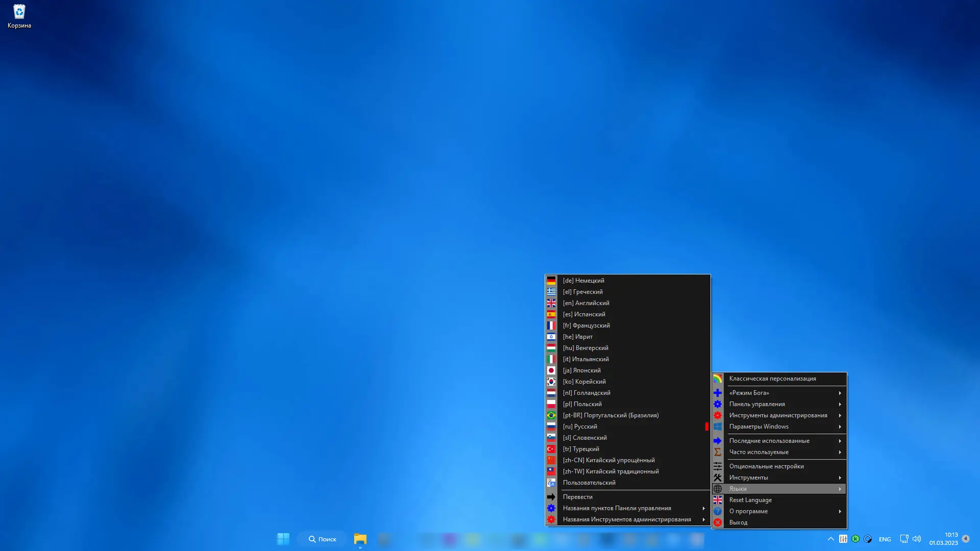Click the Перевести menu item
The height and width of the screenshot is (551, 980).
[577, 497]
